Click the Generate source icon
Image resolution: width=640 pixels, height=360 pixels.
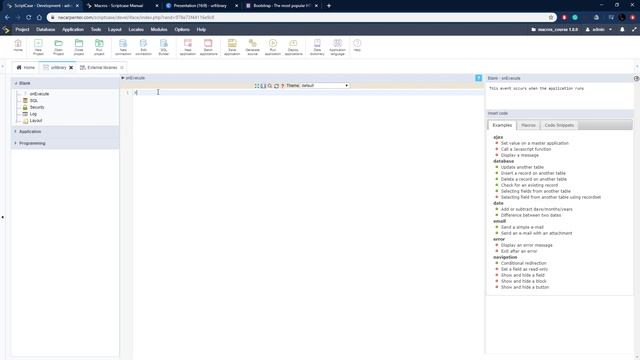(253, 47)
